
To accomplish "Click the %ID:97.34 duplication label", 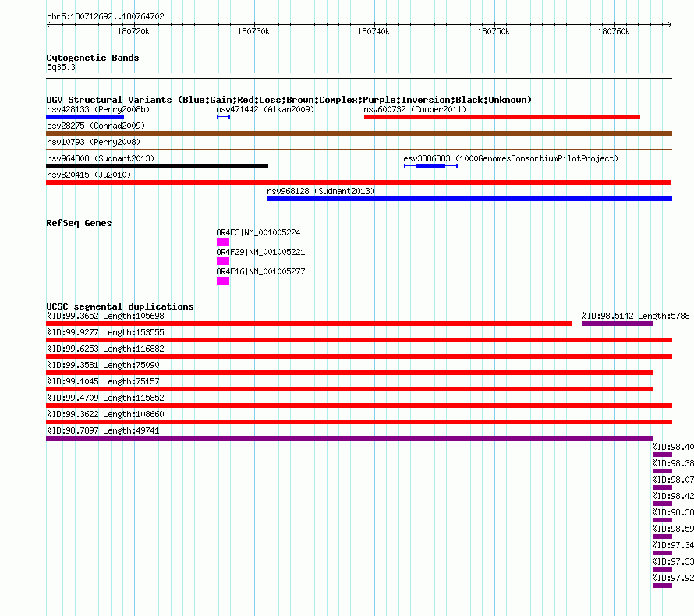I will tap(673, 545).
